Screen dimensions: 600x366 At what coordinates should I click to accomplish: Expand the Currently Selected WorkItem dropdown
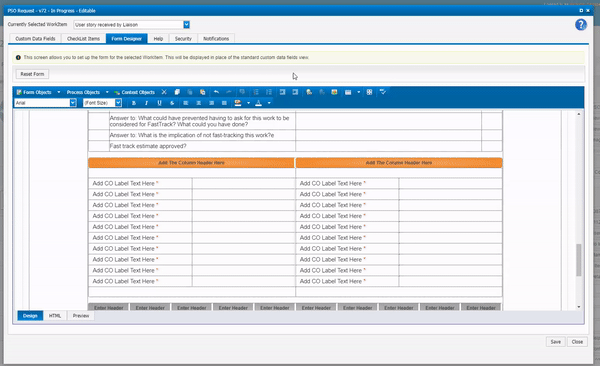pos(186,25)
